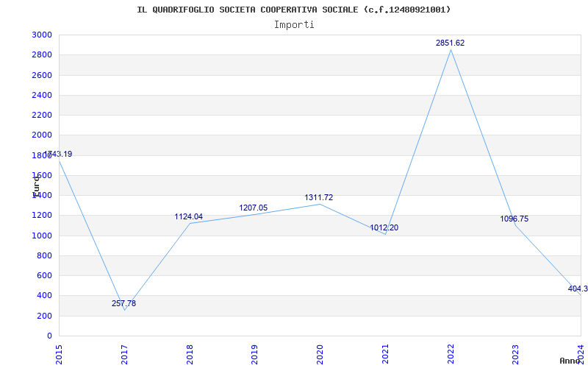Select the 1096.75 data label
The height and width of the screenshot is (368, 588).
514,219
